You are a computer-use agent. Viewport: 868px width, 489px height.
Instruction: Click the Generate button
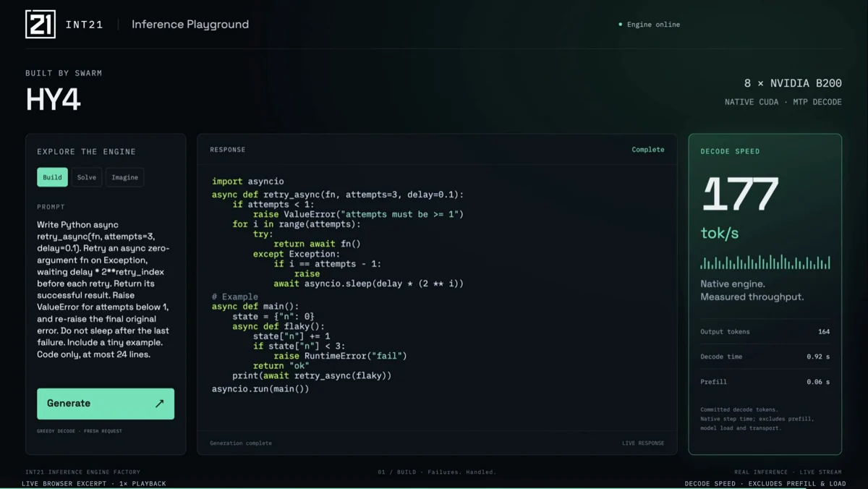106,404
